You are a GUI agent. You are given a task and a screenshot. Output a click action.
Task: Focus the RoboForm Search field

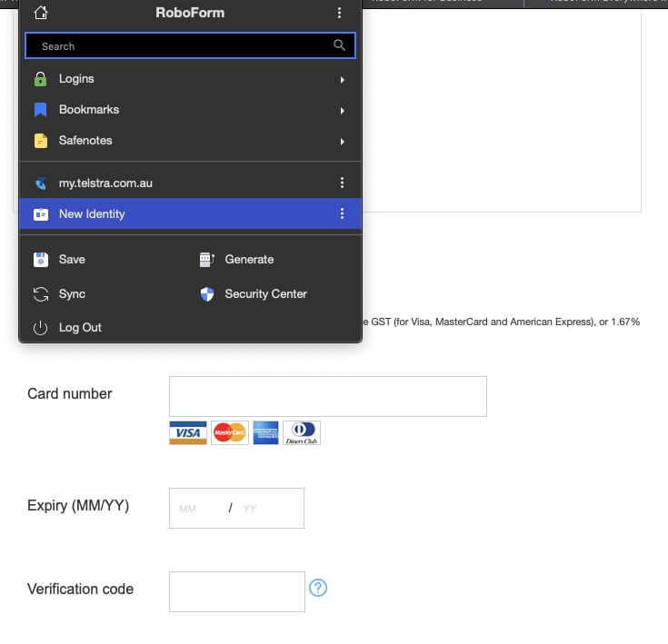click(190, 45)
